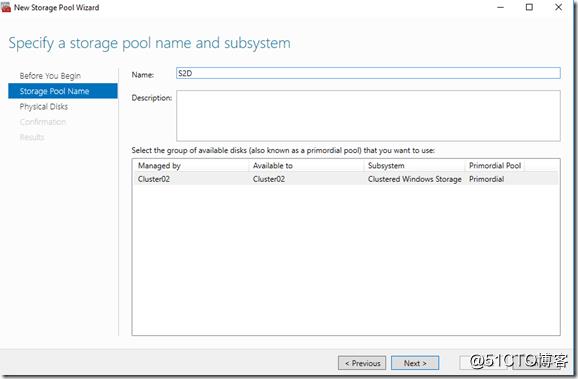This screenshot has width=578, height=379.
Task: Select the Cluster02 cell under Managed by
Action: pos(154,179)
